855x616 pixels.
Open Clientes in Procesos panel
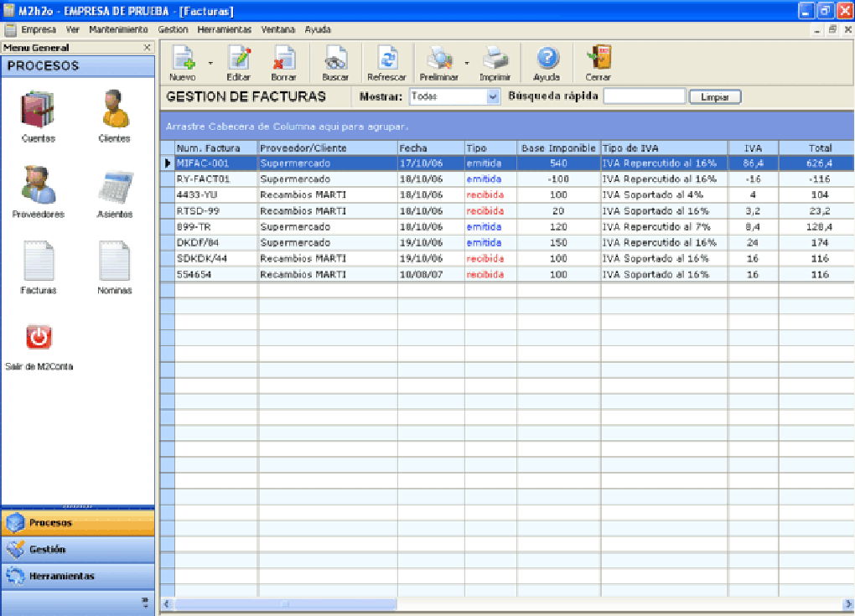point(114,116)
